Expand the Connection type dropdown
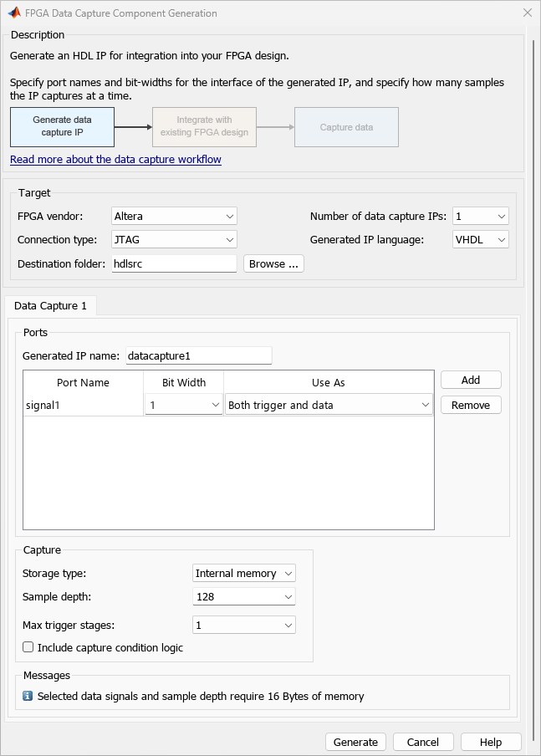This screenshot has height=756, width=541. tap(175, 240)
